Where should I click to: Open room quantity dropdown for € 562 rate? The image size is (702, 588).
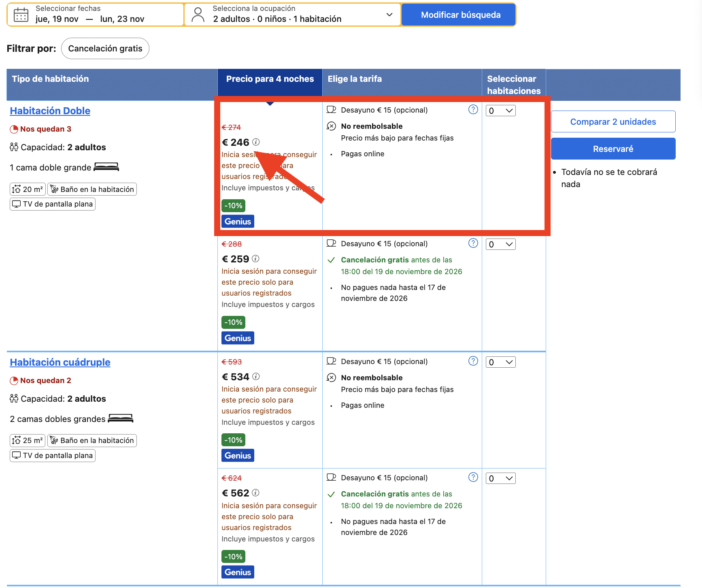coord(501,479)
